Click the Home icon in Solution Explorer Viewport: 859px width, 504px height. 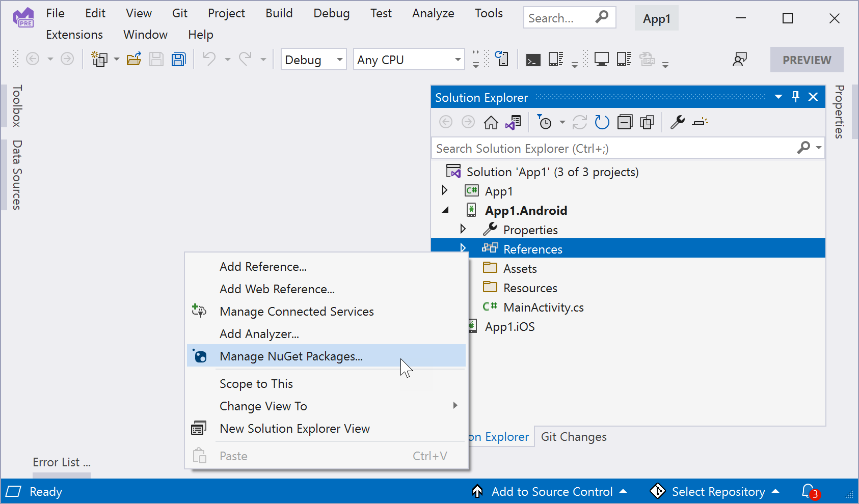(x=491, y=123)
